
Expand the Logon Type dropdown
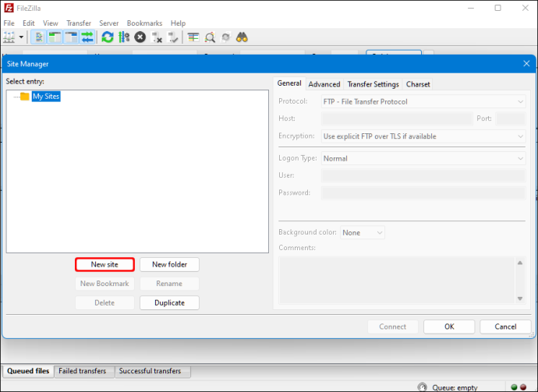[423, 158]
